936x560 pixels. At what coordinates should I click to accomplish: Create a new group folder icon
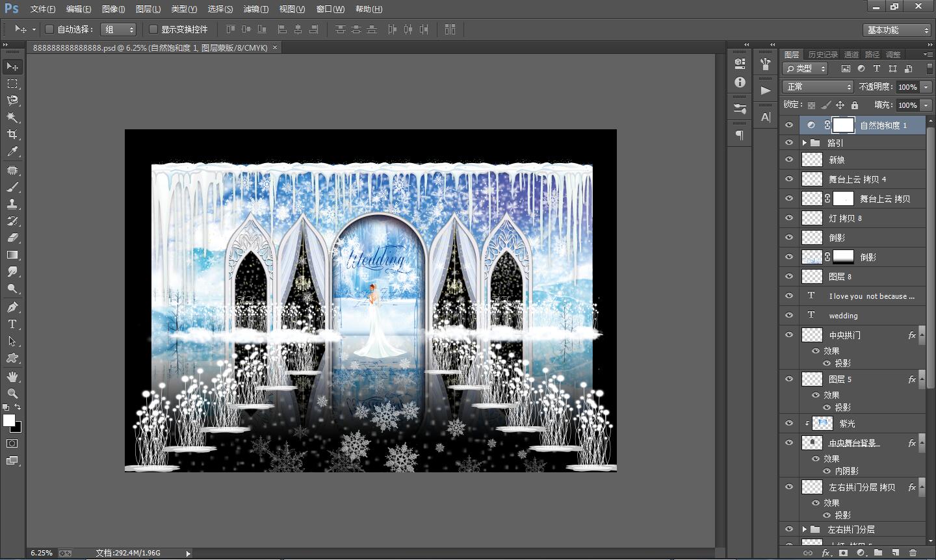coord(878,553)
